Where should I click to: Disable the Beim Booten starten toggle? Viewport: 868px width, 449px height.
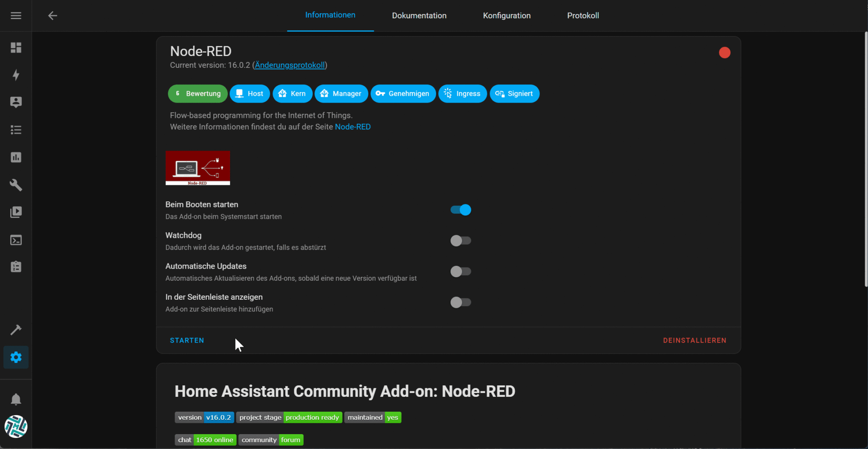pos(460,209)
